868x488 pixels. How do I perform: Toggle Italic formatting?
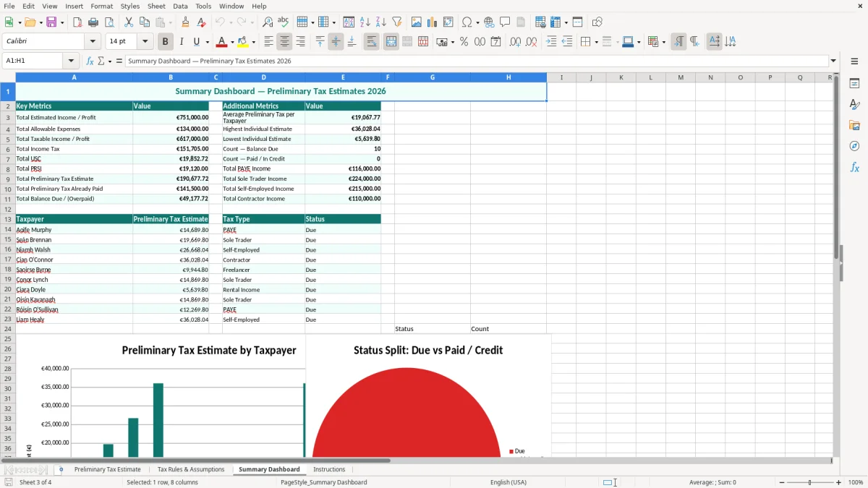(181, 42)
